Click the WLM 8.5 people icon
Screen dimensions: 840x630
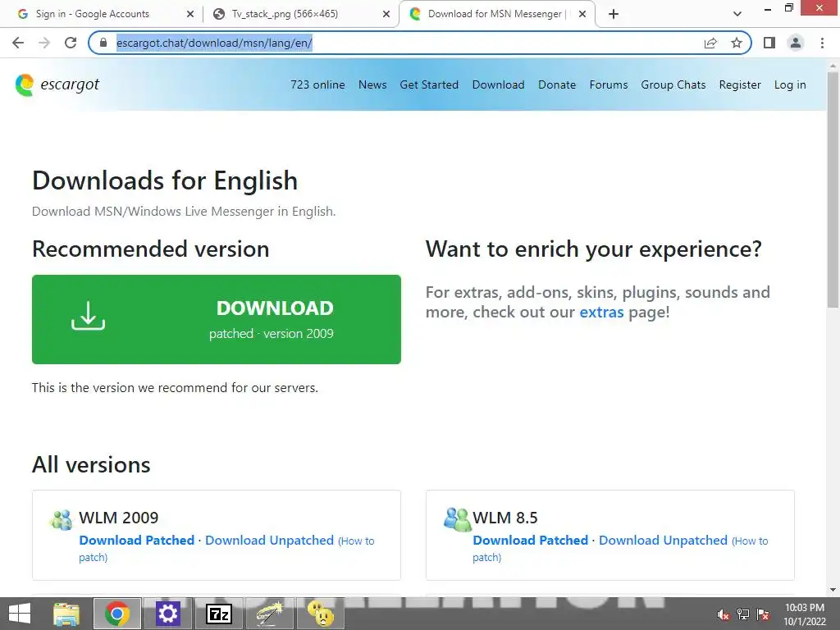tap(458, 519)
